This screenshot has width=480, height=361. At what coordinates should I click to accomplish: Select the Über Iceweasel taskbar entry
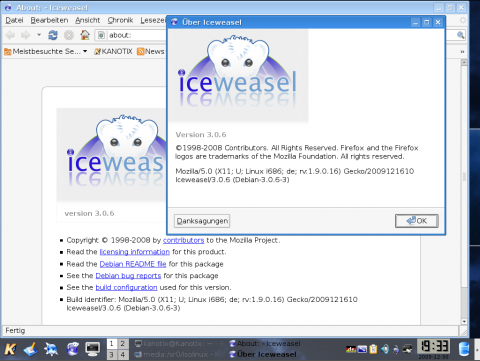[263, 354]
